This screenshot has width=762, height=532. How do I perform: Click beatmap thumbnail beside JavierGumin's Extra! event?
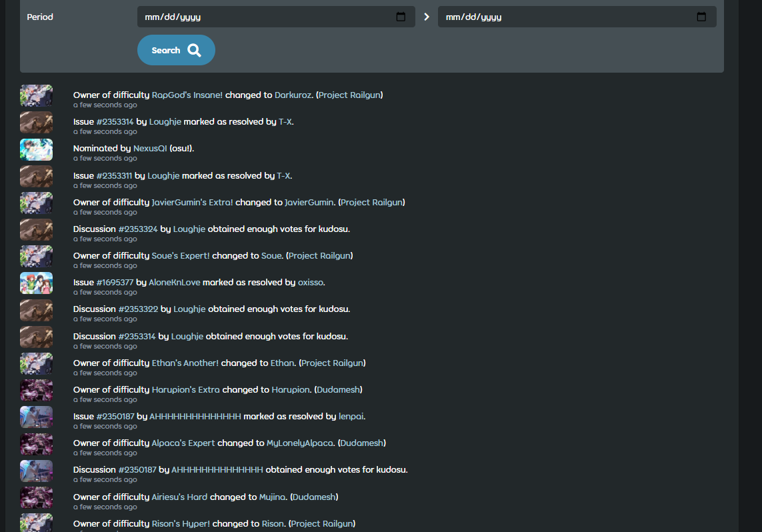pyautogui.click(x=37, y=203)
